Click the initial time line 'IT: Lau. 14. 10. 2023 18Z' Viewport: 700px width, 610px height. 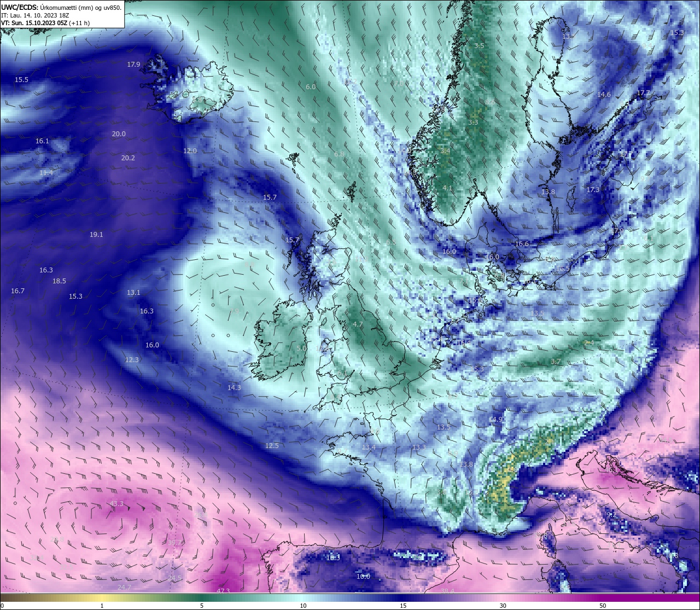35,15
